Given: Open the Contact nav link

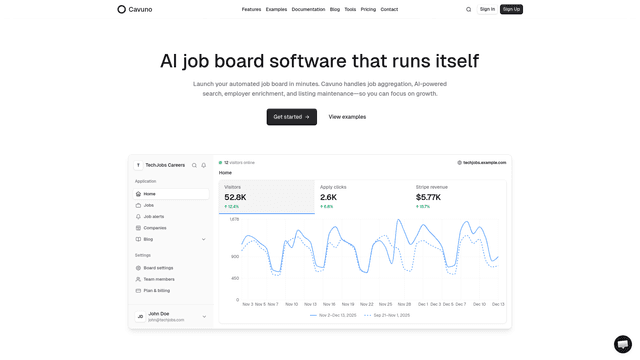Looking at the screenshot, I should [389, 9].
